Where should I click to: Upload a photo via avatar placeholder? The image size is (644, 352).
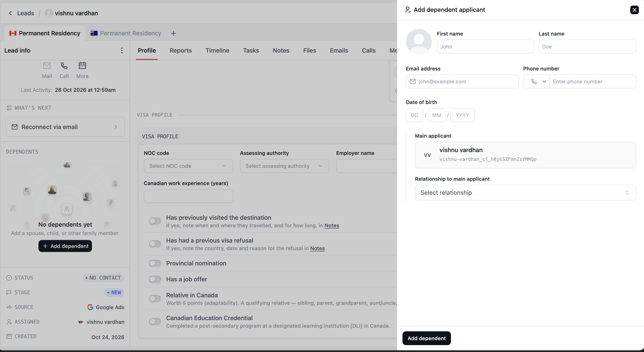419,42
